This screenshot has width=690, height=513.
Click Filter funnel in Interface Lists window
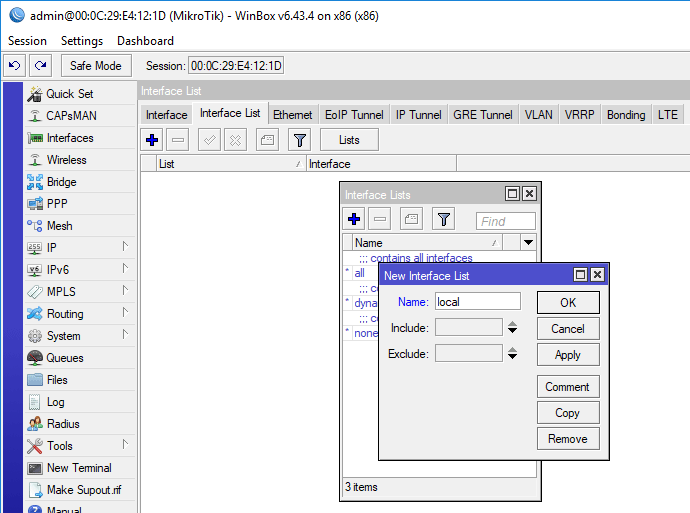coord(444,219)
